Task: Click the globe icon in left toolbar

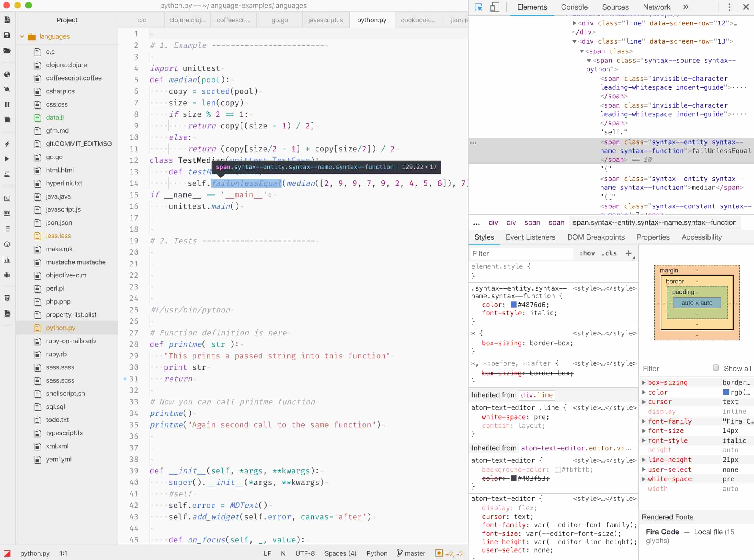Action: [7, 74]
